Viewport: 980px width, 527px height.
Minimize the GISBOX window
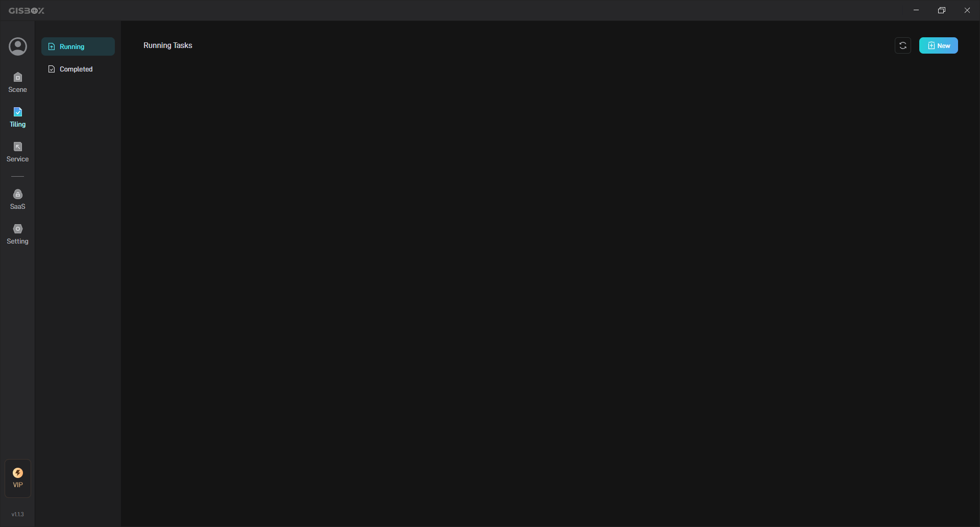(916, 10)
